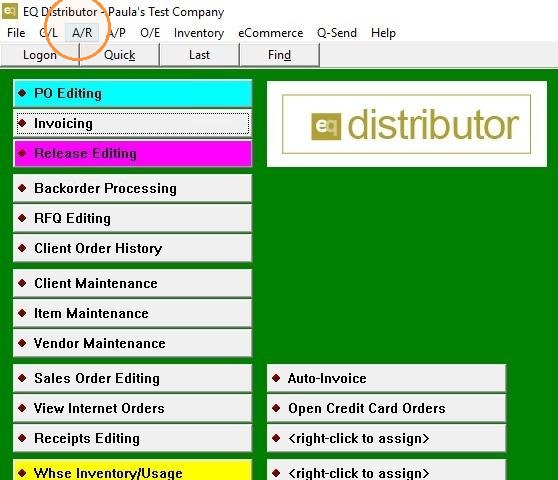Open Backorder Processing
Image resolution: width=558 pixels, height=480 pixels.
pos(133,188)
